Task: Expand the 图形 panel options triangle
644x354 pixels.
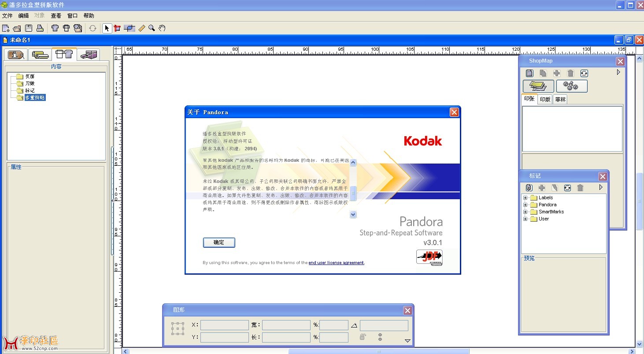Action: pos(407,341)
